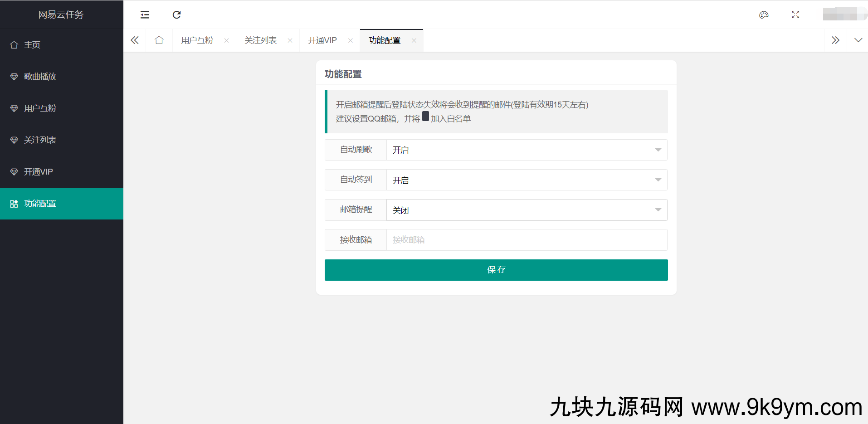Click the right double-arrow tab scroller
Screen dimensions: 868x424
(836, 40)
